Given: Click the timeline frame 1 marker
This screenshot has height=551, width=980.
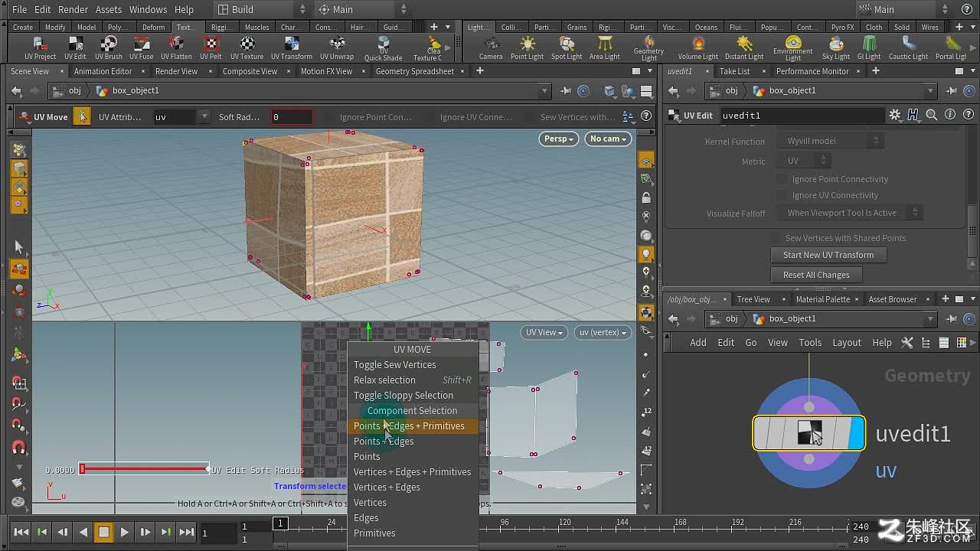Looking at the screenshot, I should pyautogui.click(x=280, y=523).
